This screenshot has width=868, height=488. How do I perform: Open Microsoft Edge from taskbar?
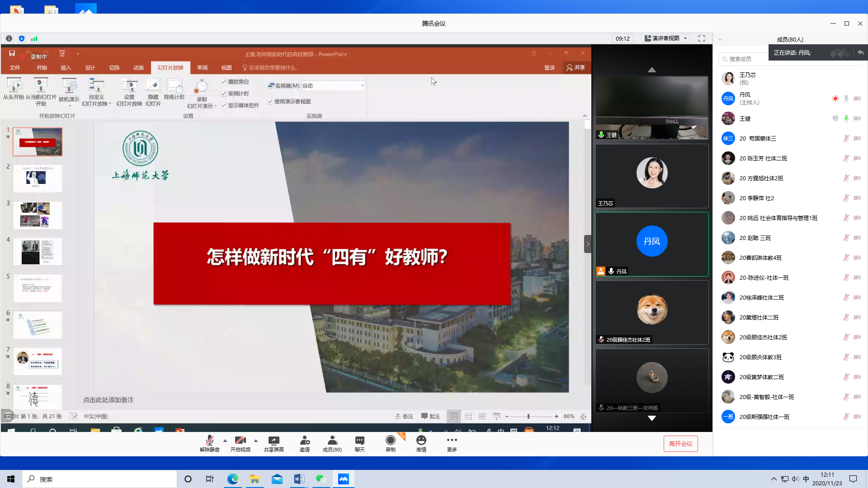click(233, 479)
